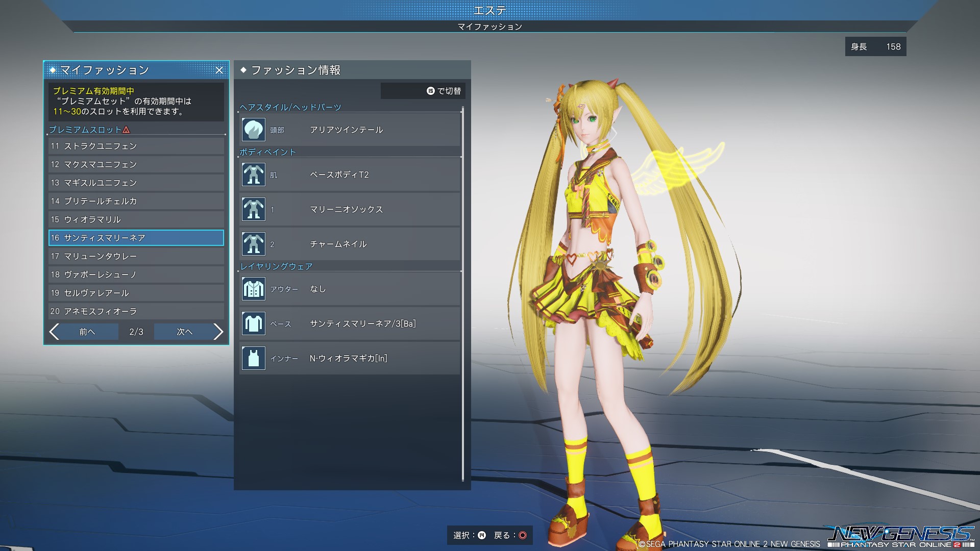This screenshot has height=551, width=980.
Task: Click the fashion info panel scrollbar
Action: pyautogui.click(x=463, y=293)
